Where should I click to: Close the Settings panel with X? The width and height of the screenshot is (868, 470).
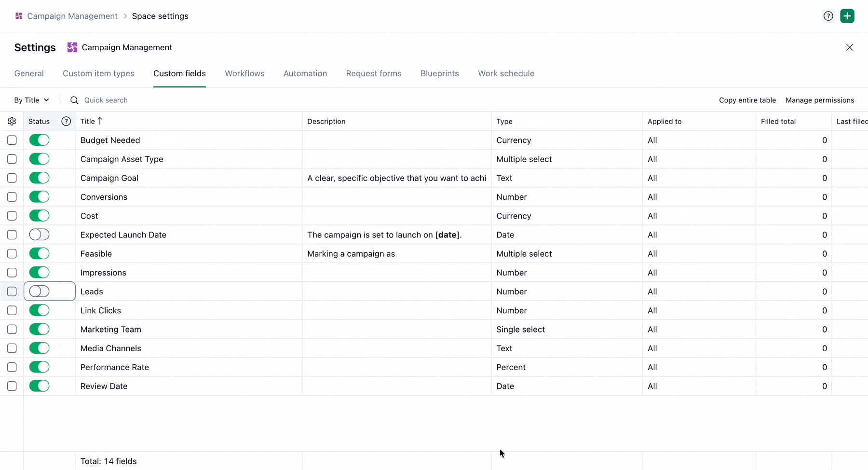click(x=850, y=47)
